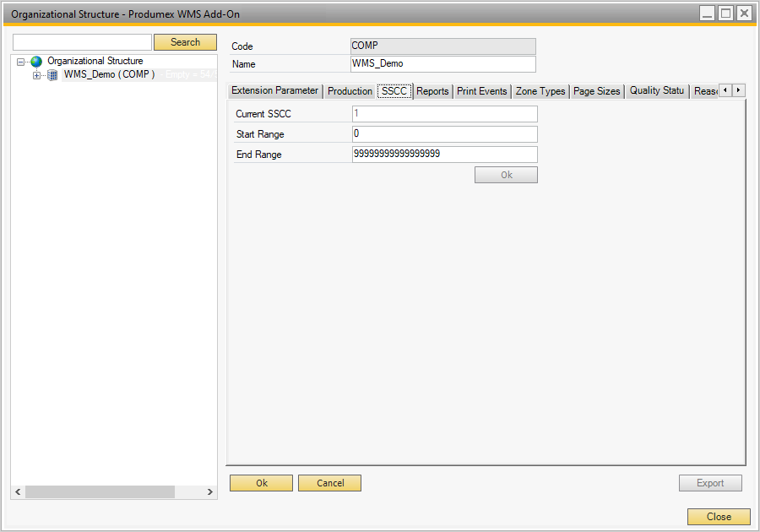Click the bottom-left Ok button
Viewport: 760px width, 532px height.
click(261, 483)
